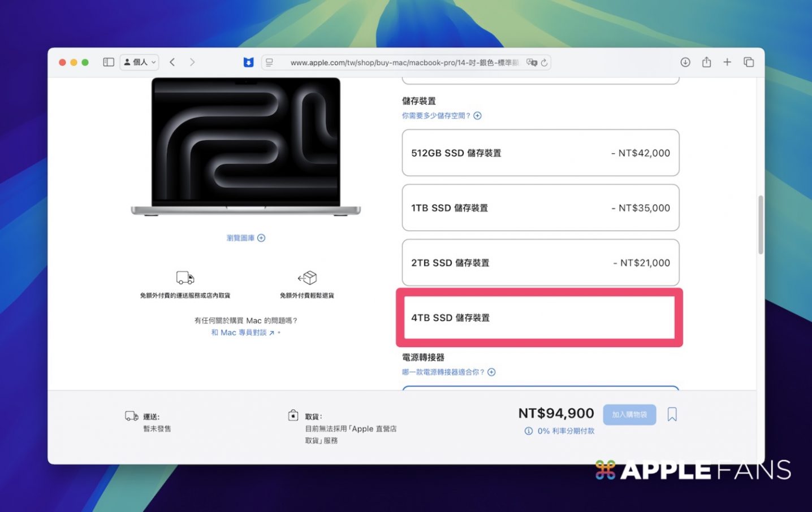
Task: Go back to previous page
Action: 172,62
